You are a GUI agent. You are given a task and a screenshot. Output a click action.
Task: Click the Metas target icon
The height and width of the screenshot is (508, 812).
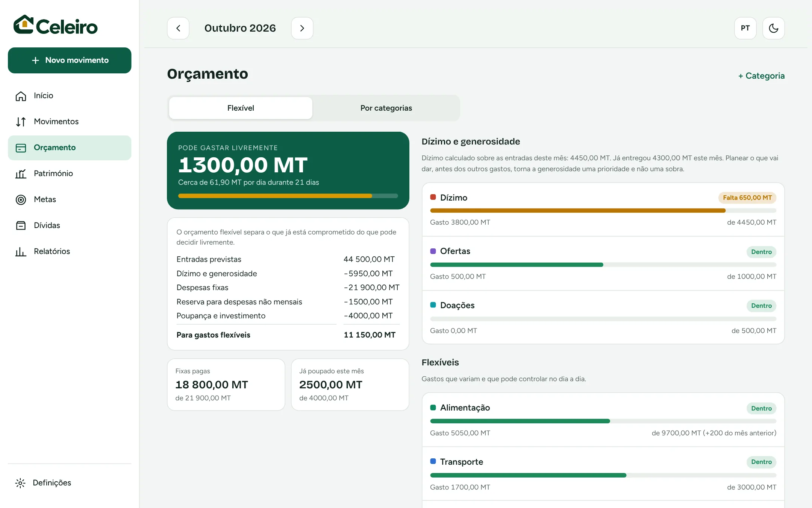tap(21, 200)
